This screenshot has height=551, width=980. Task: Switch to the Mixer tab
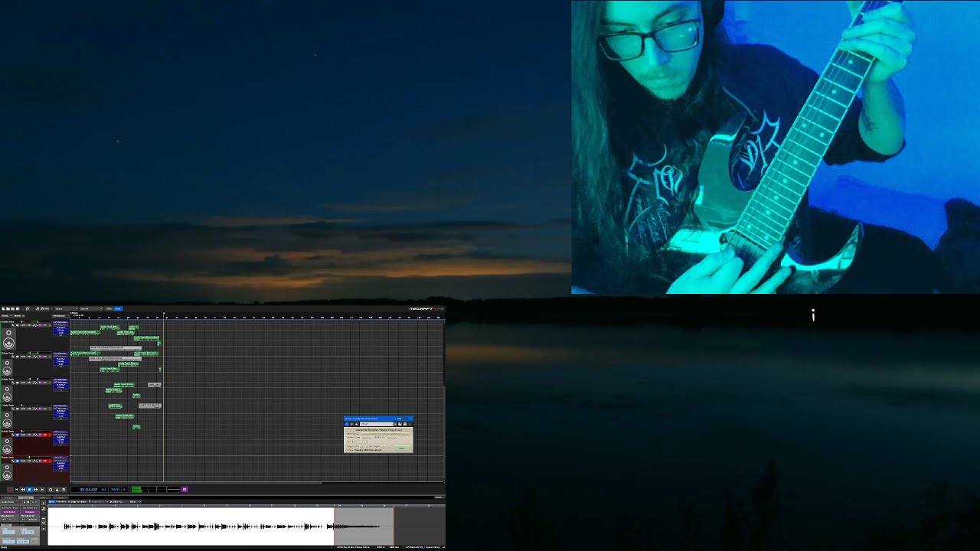coord(44,497)
